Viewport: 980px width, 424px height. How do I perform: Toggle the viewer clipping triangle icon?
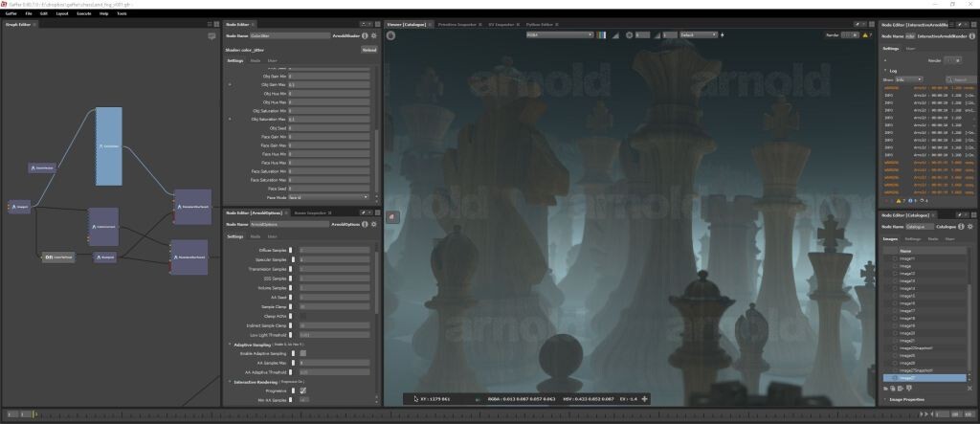(615, 35)
